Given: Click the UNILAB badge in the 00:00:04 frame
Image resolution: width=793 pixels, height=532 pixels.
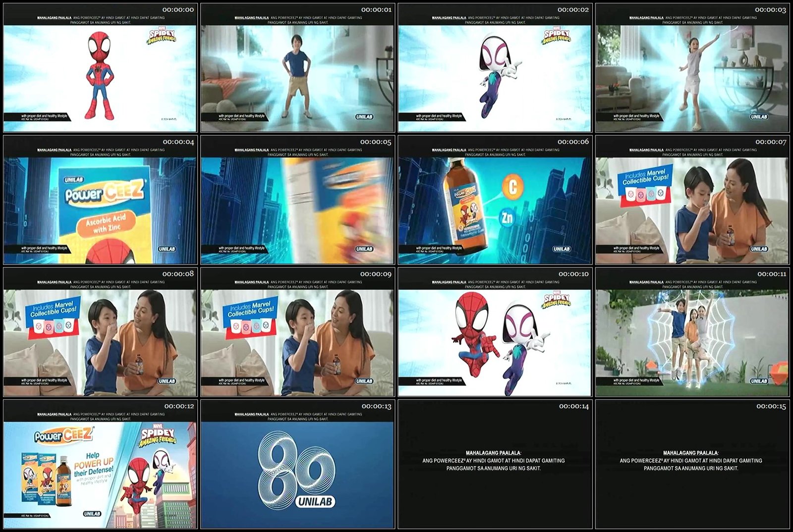Looking at the screenshot, I should coord(167,249).
